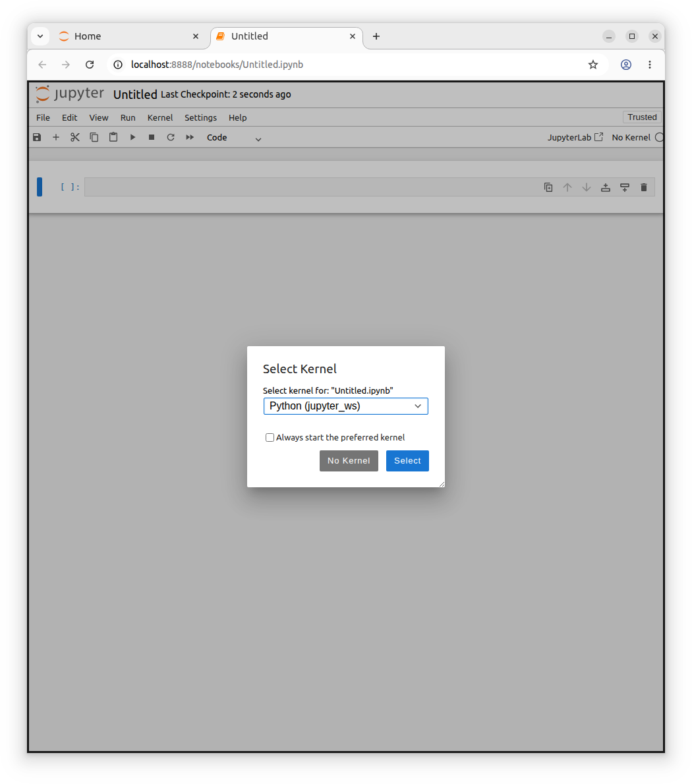The image size is (692, 784).
Task: Paste cell from clipboard icon
Action: pyautogui.click(x=113, y=137)
